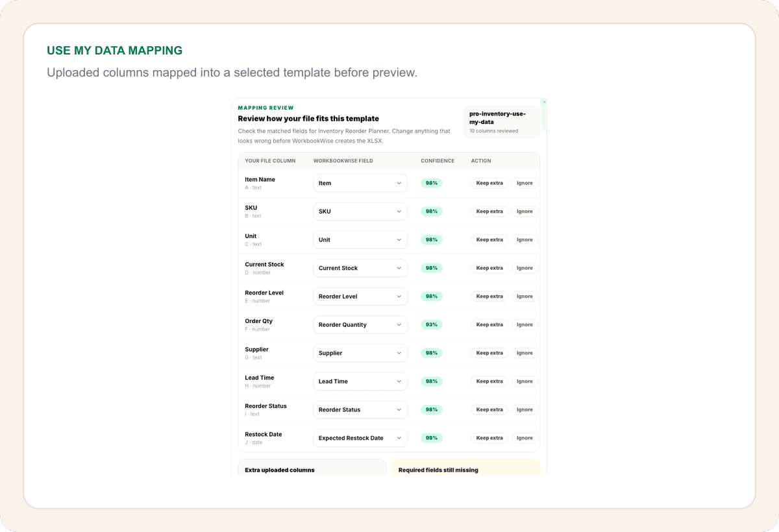Click the 'Restock Date' file column label
The image size is (779, 532).
264,435
